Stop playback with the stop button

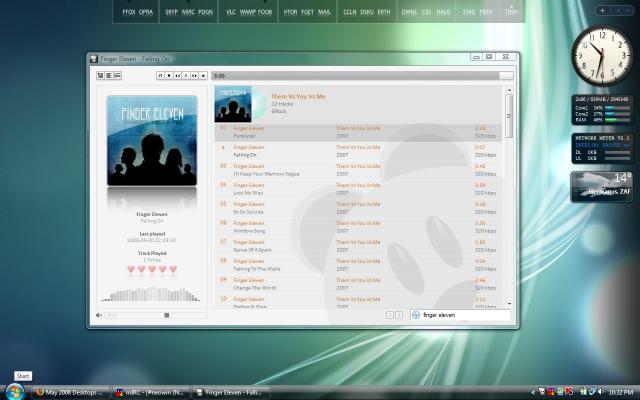(169, 76)
